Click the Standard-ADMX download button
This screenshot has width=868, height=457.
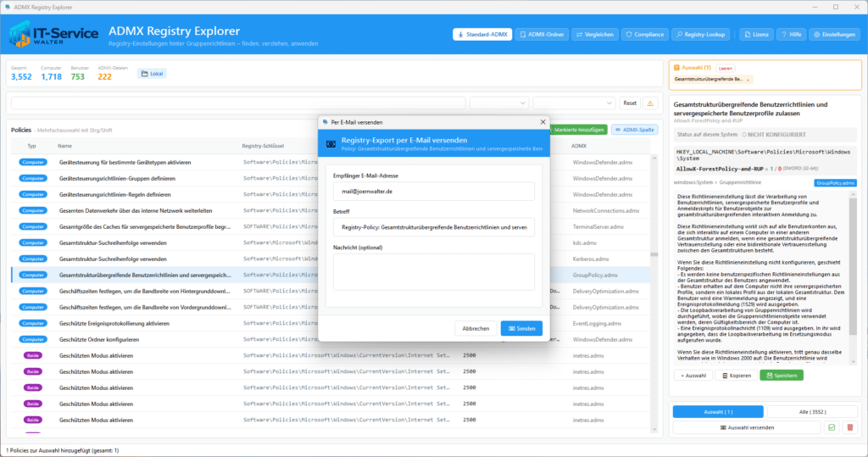pyautogui.click(x=482, y=35)
